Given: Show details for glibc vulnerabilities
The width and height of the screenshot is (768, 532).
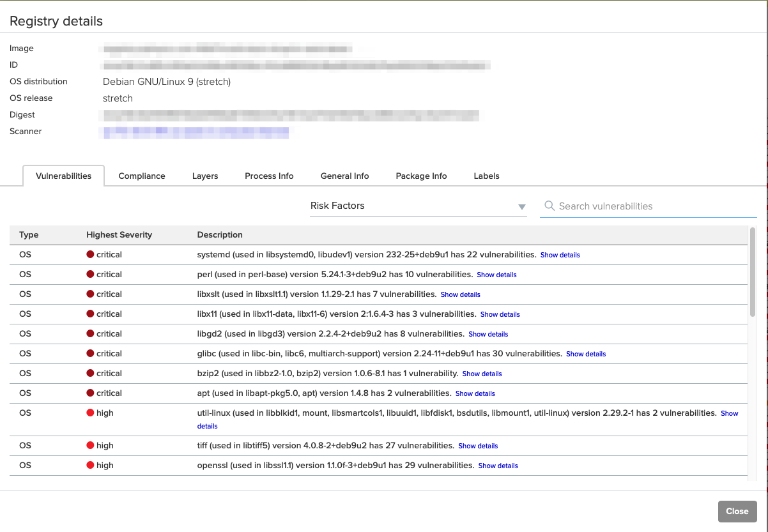Looking at the screenshot, I should pyautogui.click(x=585, y=354).
